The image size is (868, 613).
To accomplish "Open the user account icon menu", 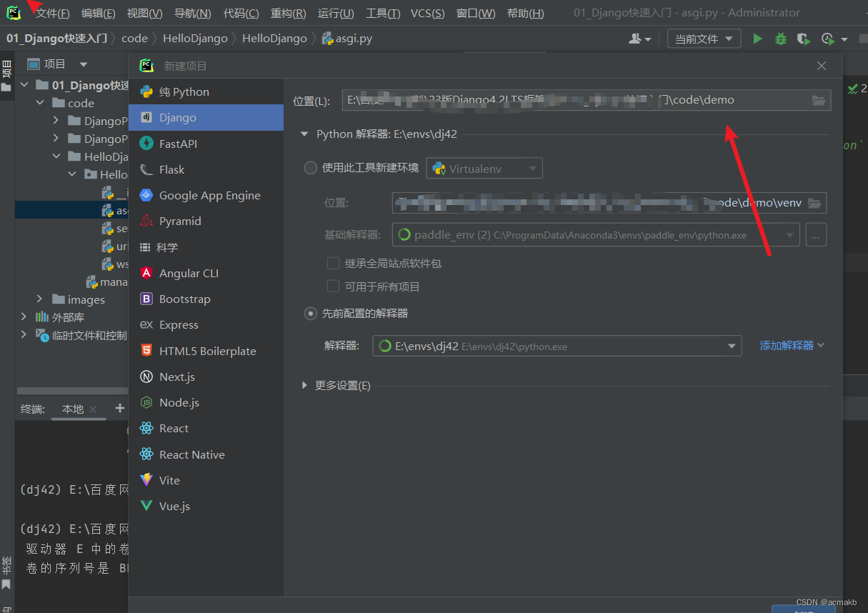I will (640, 39).
